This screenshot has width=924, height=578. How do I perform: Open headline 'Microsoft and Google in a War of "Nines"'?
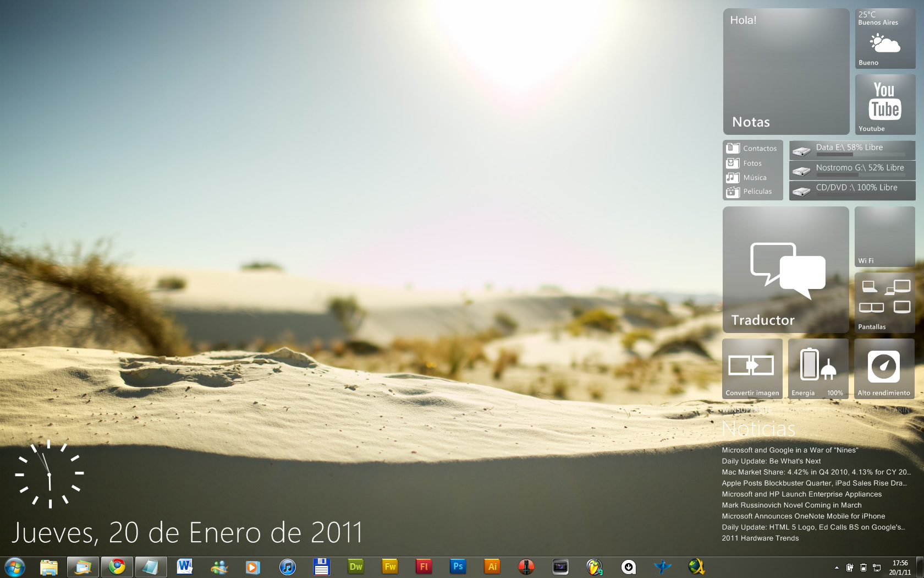[790, 450]
